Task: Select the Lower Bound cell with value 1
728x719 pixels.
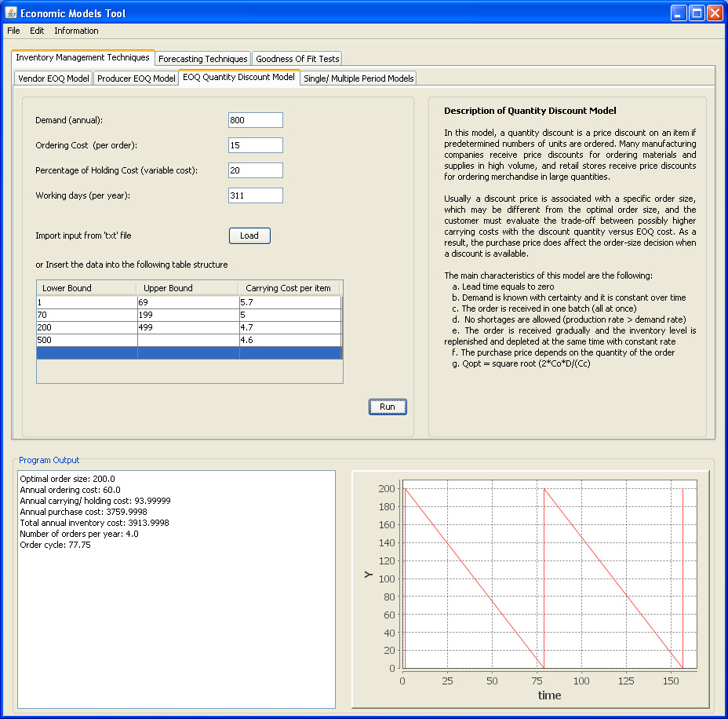Action: pyautogui.click(x=87, y=302)
